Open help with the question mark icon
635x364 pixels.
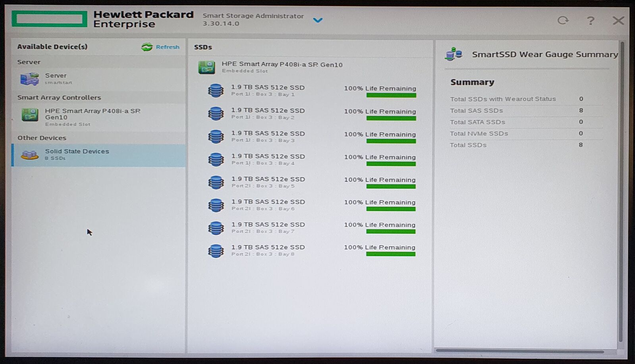pyautogui.click(x=591, y=20)
